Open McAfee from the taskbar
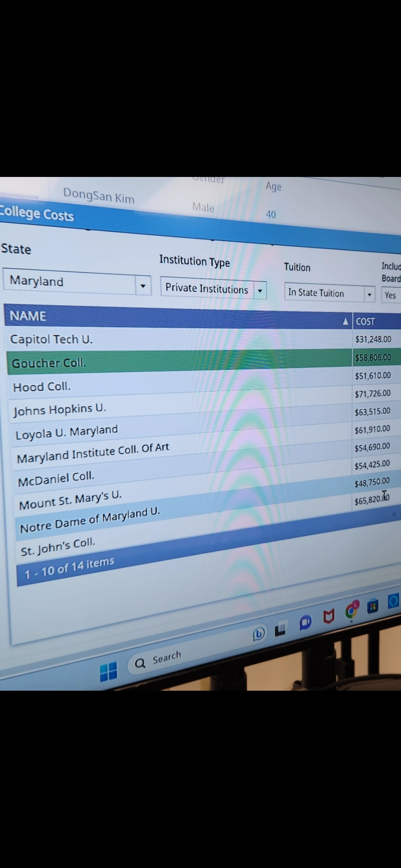 tap(329, 617)
